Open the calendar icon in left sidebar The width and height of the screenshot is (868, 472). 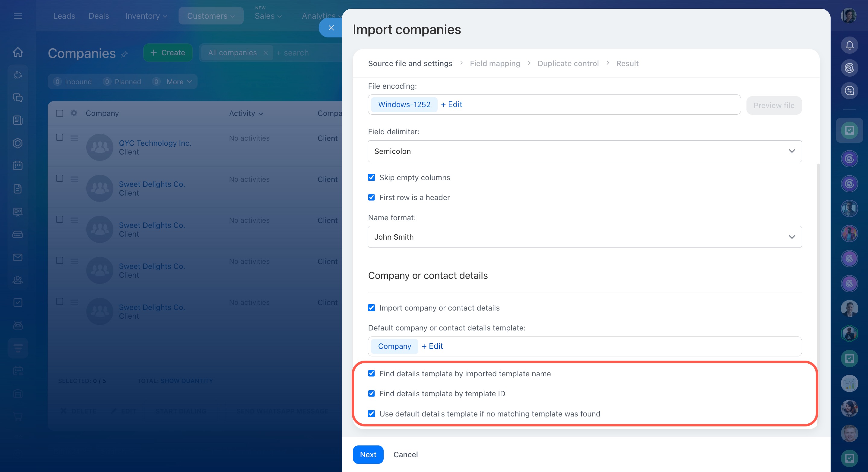18,166
